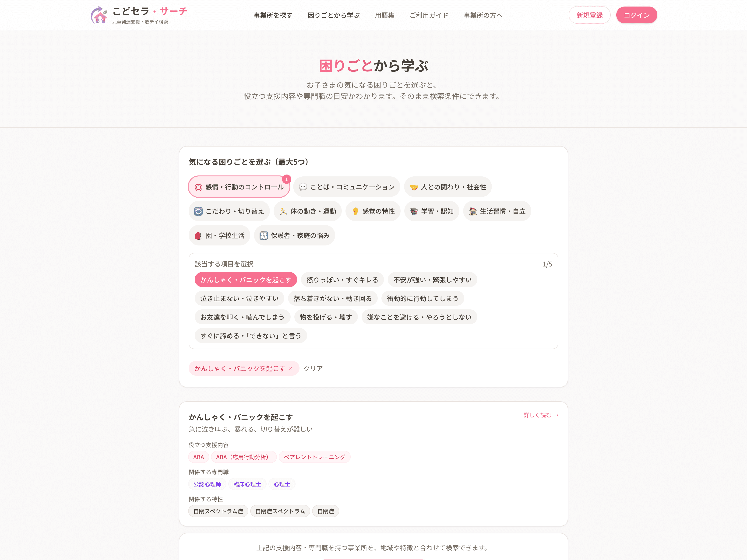Open 用語集 in the navigation
747x560 pixels.
[385, 15]
